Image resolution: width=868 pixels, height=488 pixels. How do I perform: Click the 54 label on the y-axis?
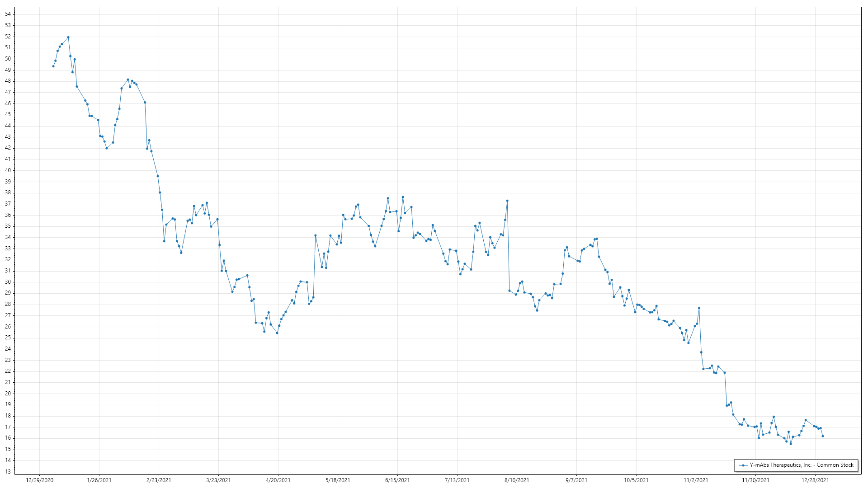tap(8, 14)
